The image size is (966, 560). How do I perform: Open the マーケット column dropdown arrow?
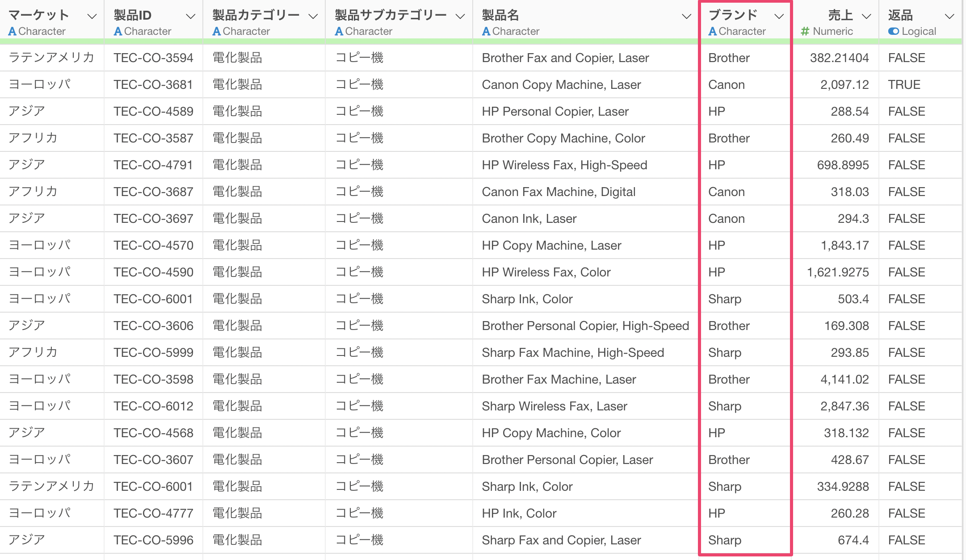[92, 17]
